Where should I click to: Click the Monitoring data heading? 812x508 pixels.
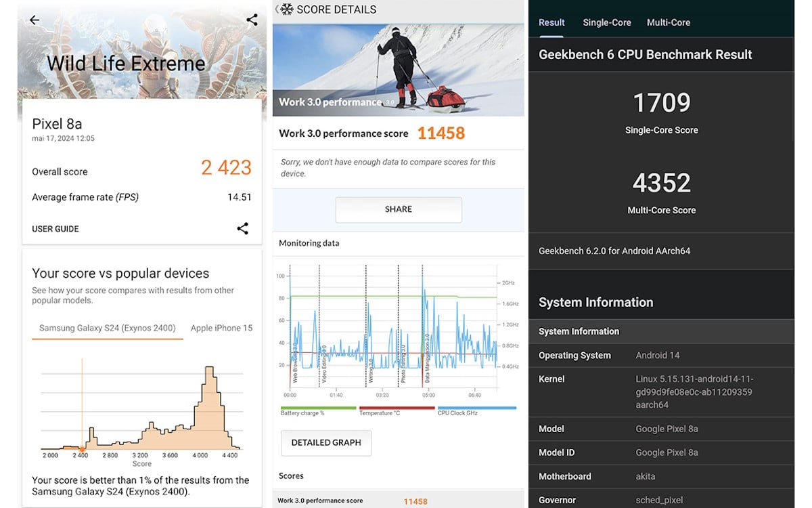pos(309,243)
